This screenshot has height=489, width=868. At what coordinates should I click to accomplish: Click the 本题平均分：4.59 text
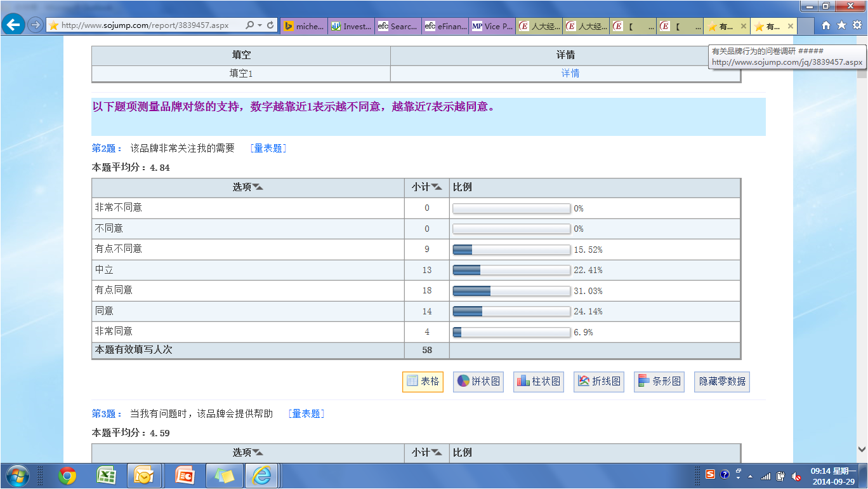[131, 433]
